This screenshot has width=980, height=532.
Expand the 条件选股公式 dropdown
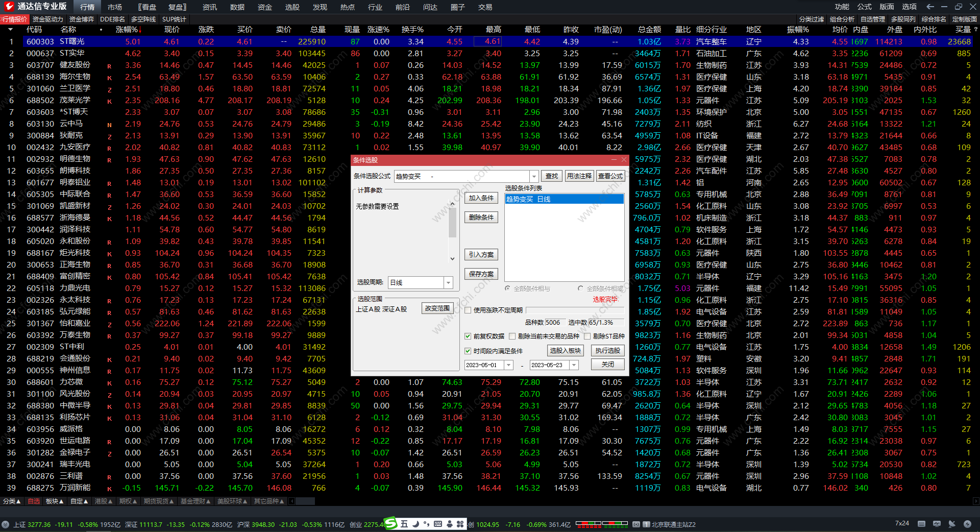(534, 176)
